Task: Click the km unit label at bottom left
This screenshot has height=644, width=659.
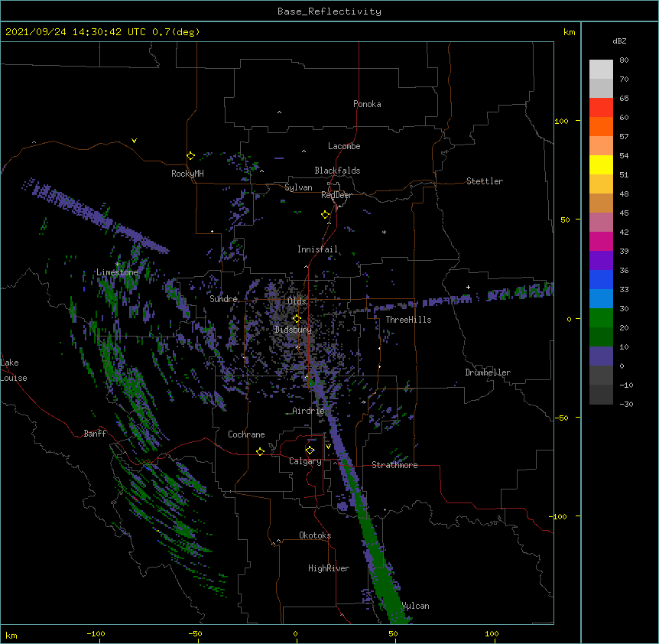Action: (x=11, y=635)
